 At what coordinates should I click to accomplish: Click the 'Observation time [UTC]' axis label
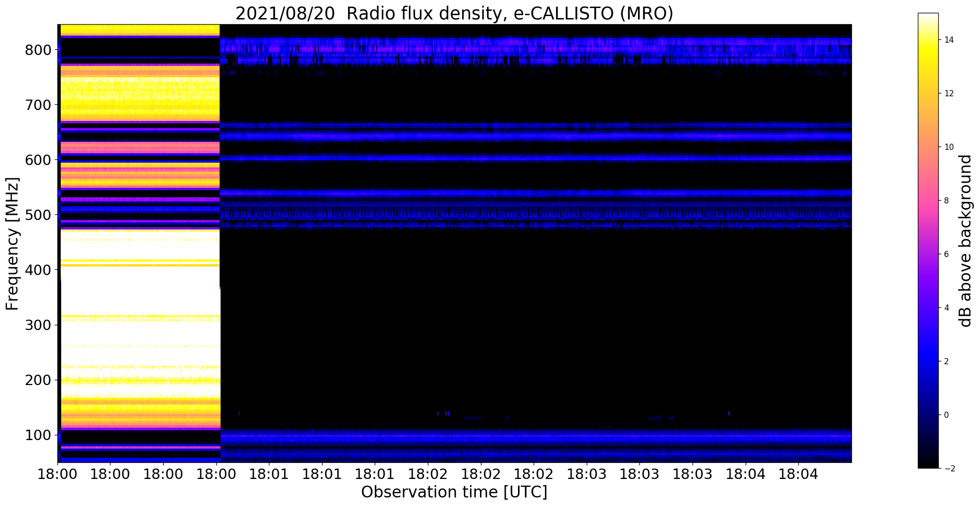pyautogui.click(x=454, y=492)
